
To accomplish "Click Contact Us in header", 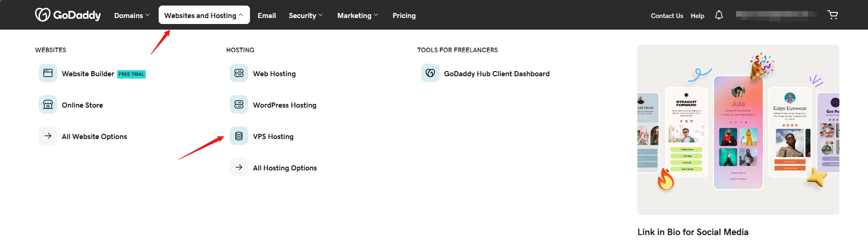I will pos(667,16).
